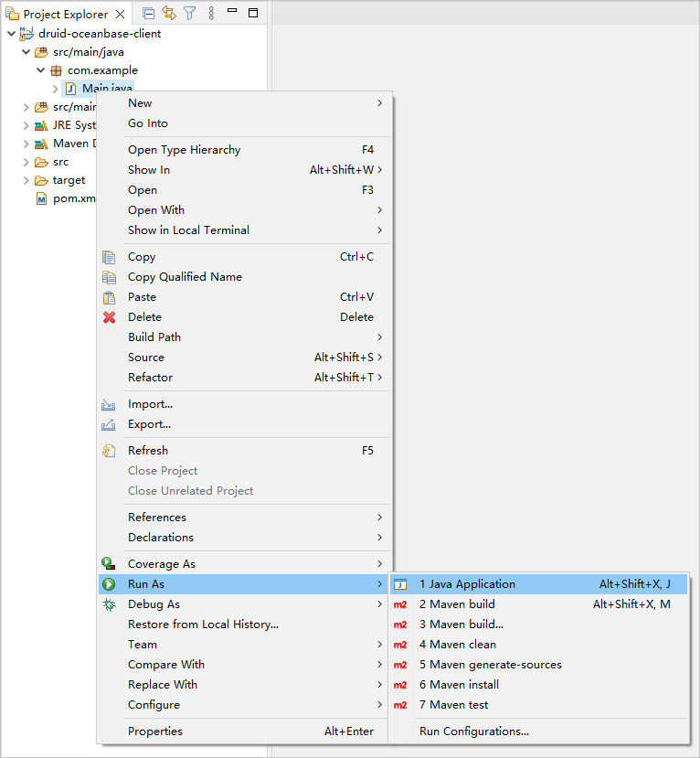The width and height of the screenshot is (700, 758).
Task: Expand the New submenu arrow
Action: pyautogui.click(x=380, y=103)
